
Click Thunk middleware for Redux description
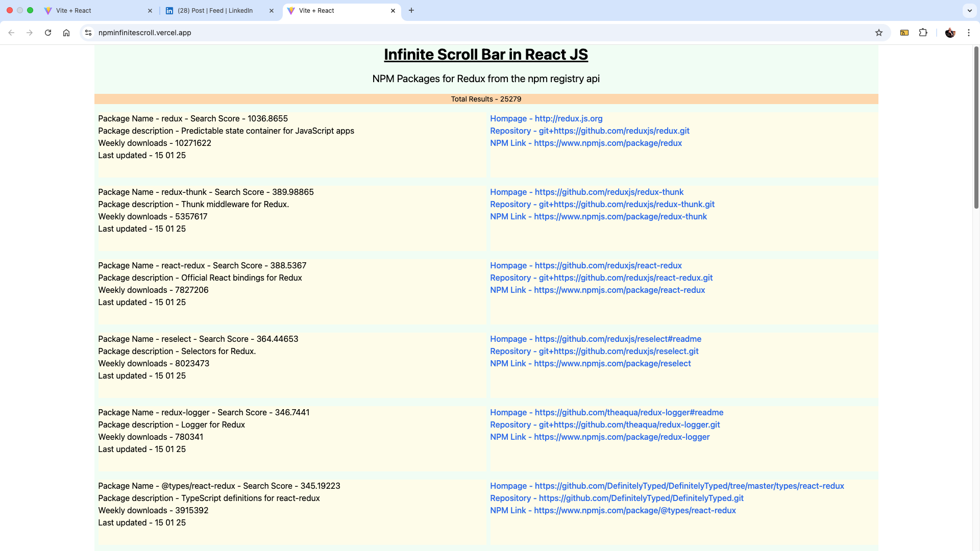[193, 204]
